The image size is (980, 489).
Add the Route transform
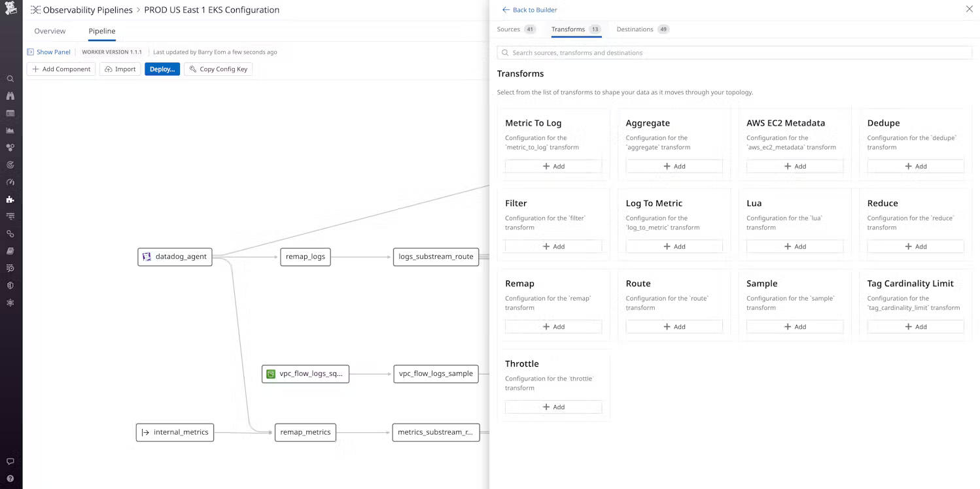pyautogui.click(x=674, y=327)
